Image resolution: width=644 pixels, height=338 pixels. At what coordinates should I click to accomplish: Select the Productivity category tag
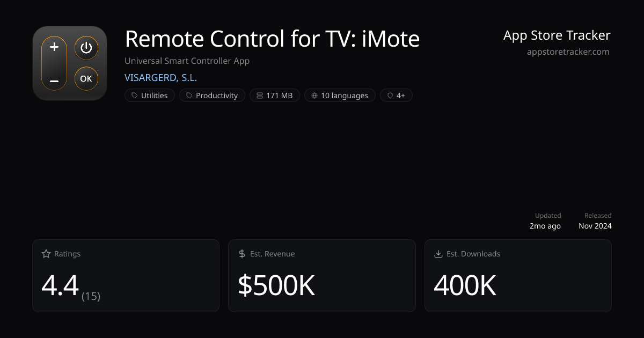(x=212, y=95)
